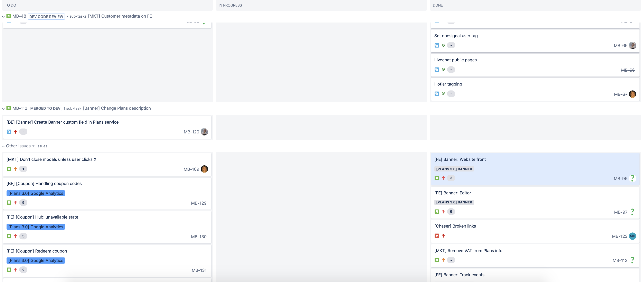Click Google Analytics epic label on Redeem coupon
Viewport: 644px width, 282px height.
coord(36,261)
